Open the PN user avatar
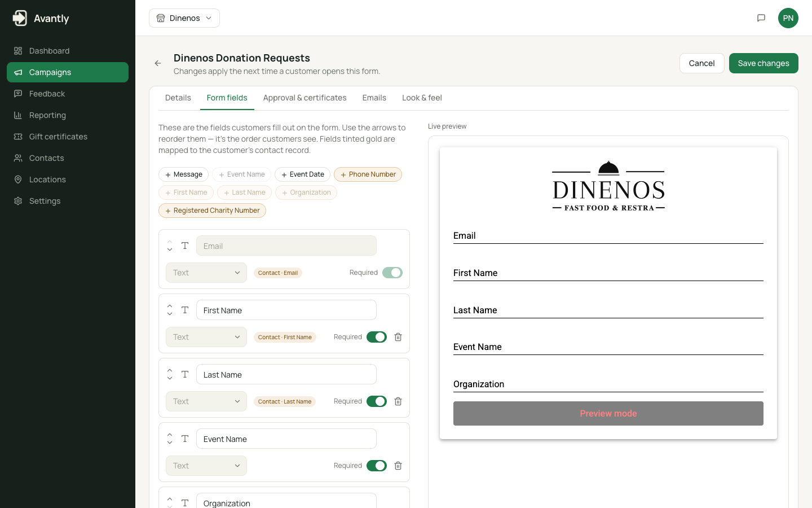The height and width of the screenshot is (508, 812). [x=788, y=18]
